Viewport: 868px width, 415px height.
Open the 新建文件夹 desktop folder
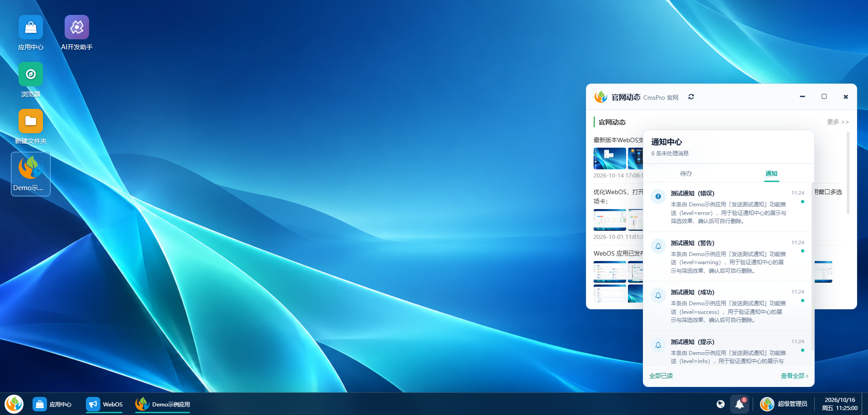tap(31, 127)
